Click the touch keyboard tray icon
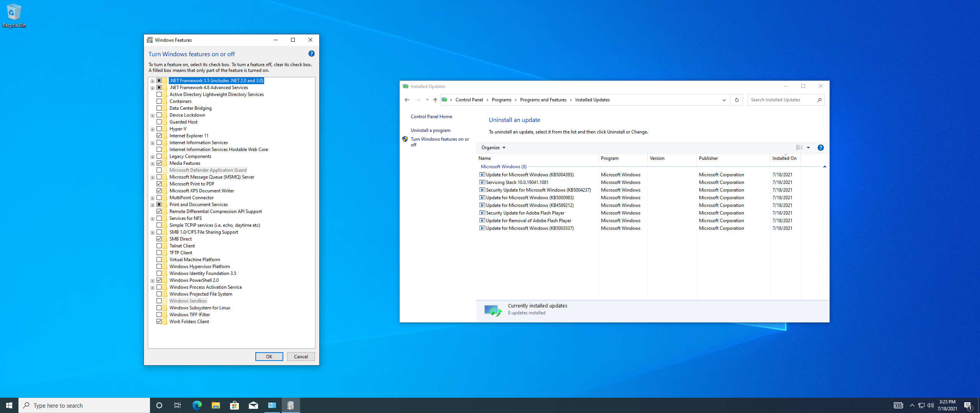 tap(898, 405)
